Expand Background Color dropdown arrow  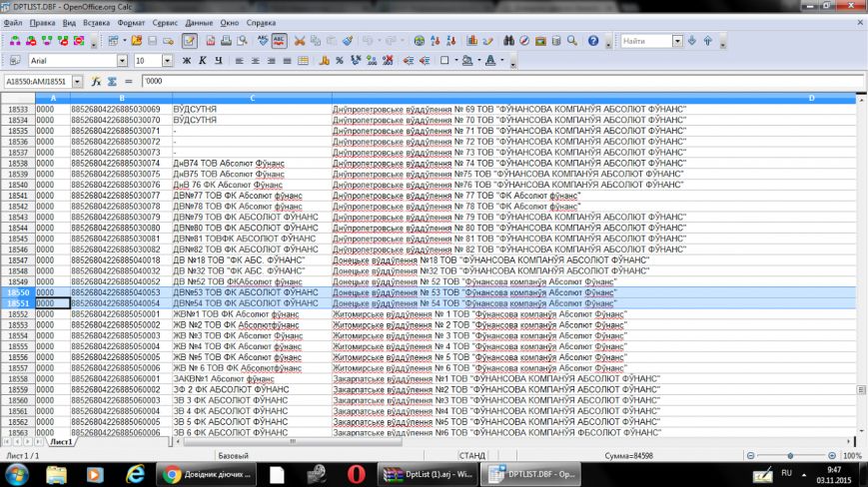click(478, 61)
